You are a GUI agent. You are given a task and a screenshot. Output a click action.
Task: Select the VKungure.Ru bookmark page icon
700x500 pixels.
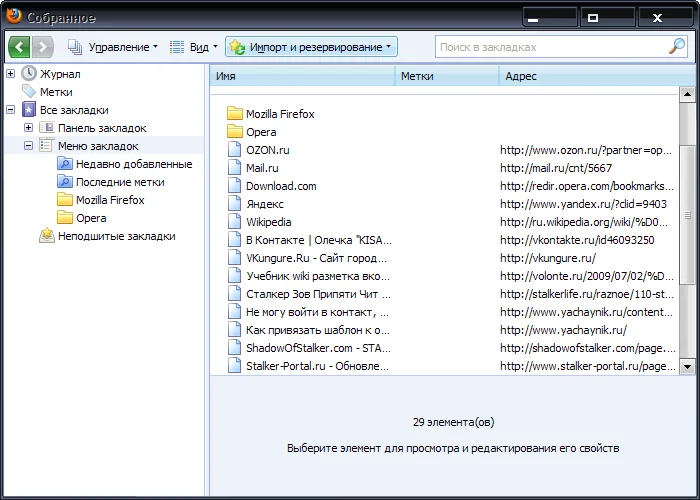pos(234,258)
